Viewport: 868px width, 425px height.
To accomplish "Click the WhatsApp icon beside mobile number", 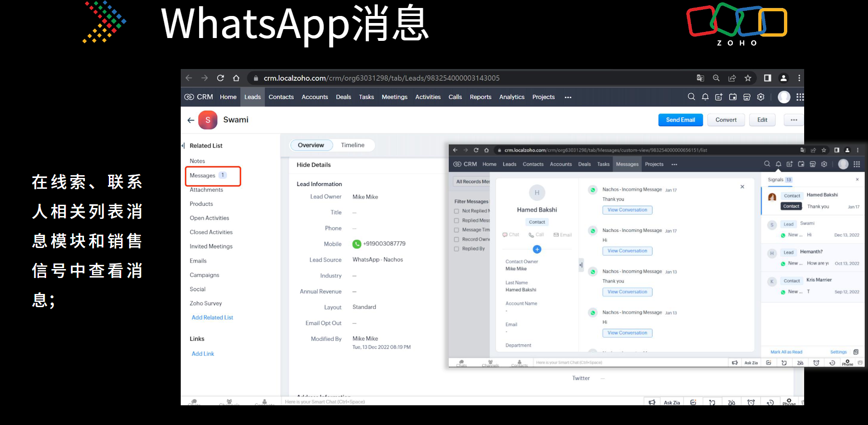I will (357, 244).
